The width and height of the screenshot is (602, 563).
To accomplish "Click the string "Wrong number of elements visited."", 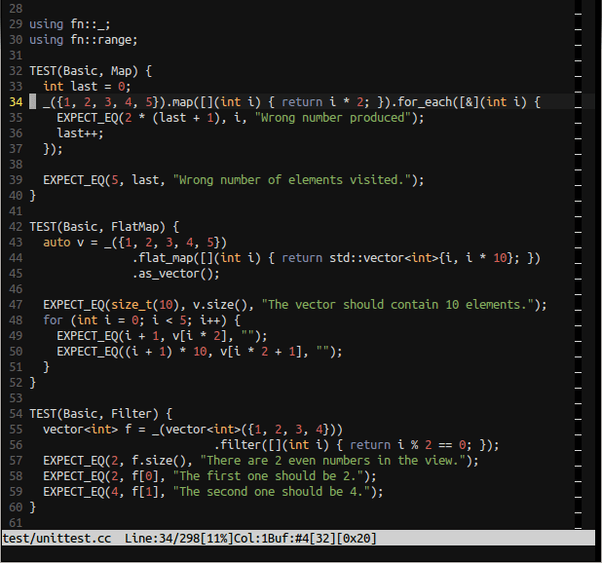I will pyautogui.click(x=292, y=180).
